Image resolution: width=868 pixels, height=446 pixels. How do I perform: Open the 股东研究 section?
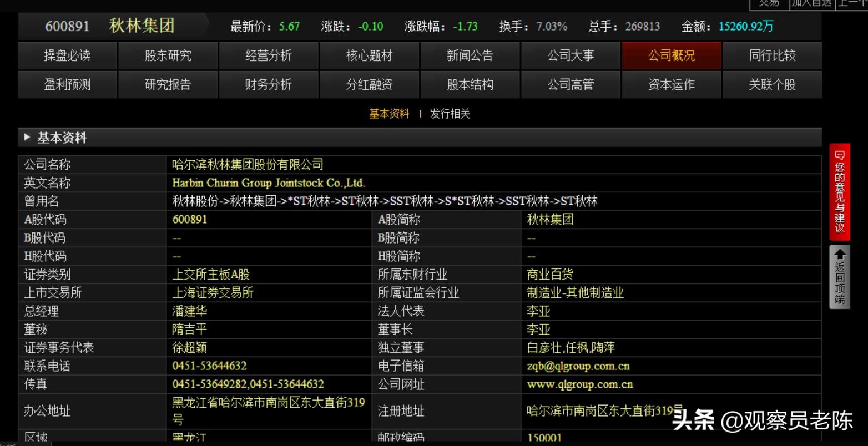click(x=168, y=55)
